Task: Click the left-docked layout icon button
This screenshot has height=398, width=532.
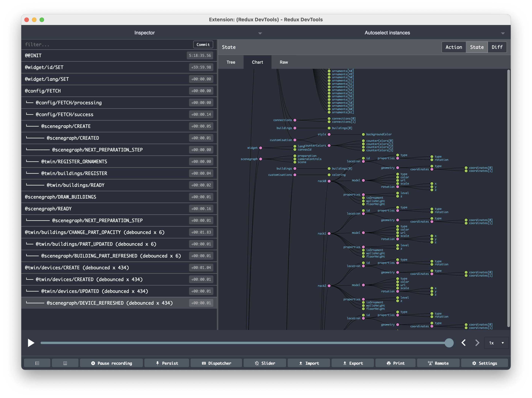Action: tap(37, 363)
